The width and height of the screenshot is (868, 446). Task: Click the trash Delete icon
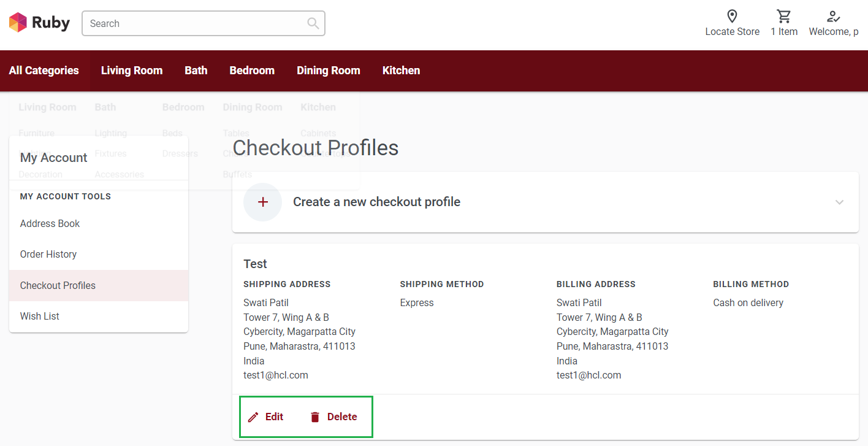[315, 417]
